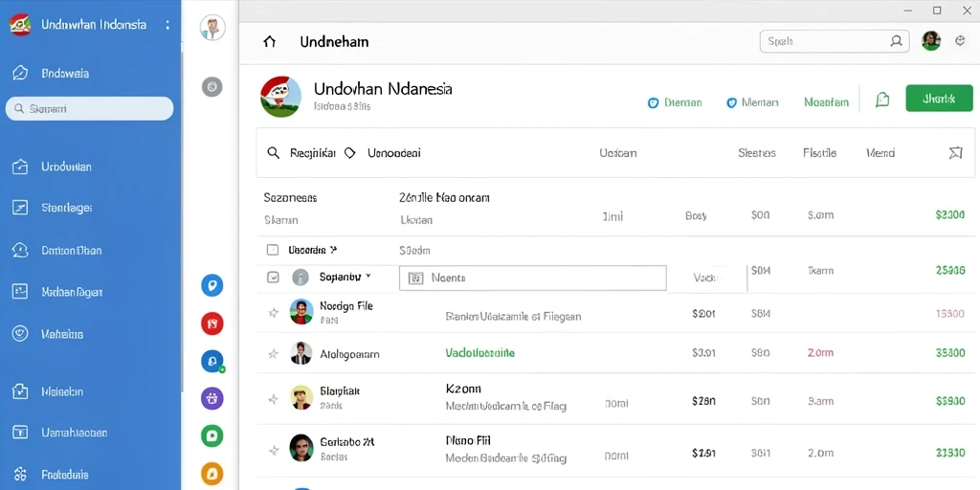The height and width of the screenshot is (490, 980).
Task: Click the star icon at filter bar's end
Action: coord(956,152)
